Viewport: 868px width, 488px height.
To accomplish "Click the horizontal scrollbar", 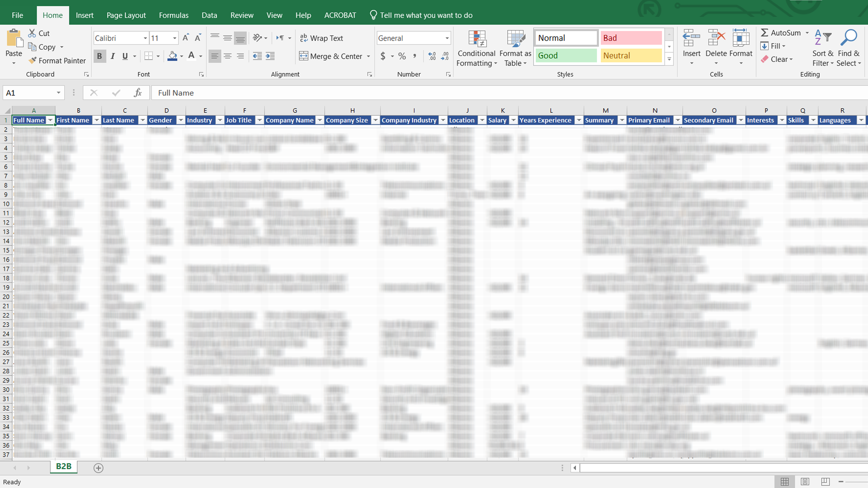I will [x=715, y=468].
